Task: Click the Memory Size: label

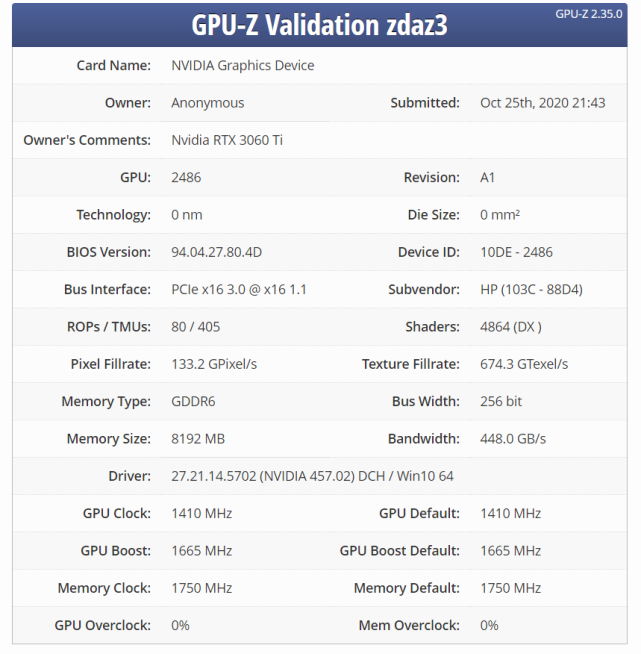Action: point(109,439)
